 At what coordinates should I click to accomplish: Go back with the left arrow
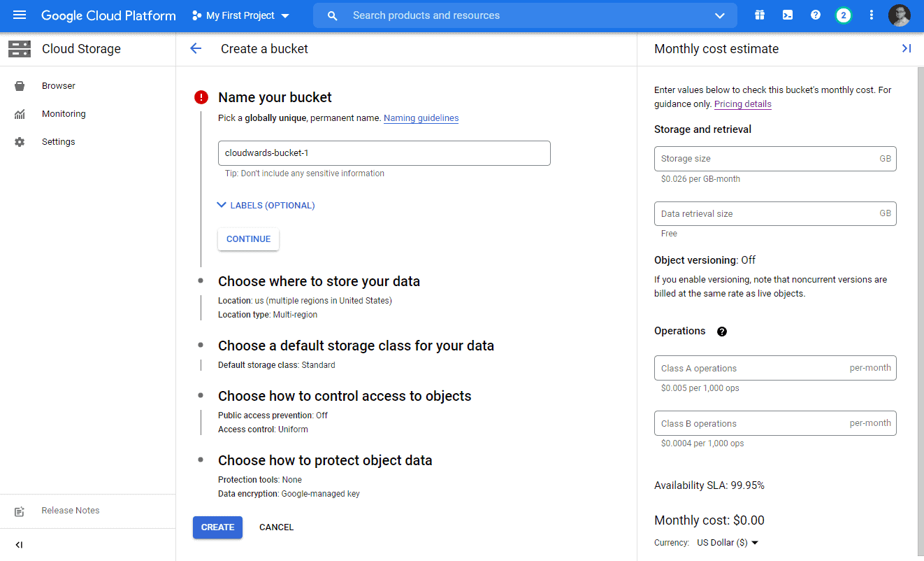[196, 49]
